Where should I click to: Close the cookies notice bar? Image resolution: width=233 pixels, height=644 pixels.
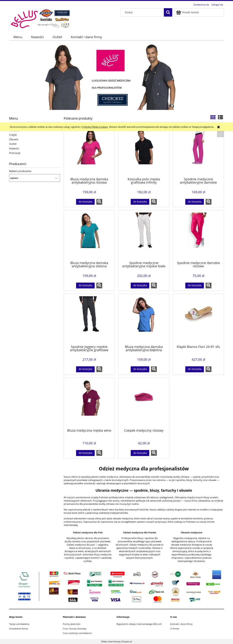click(x=218, y=127)
